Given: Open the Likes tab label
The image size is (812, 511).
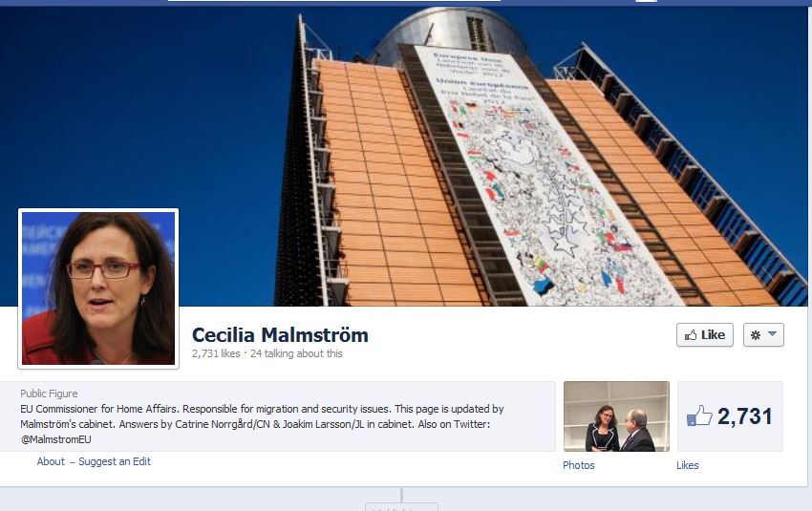Looking at the screenshot, I should [x=687, y=465].
